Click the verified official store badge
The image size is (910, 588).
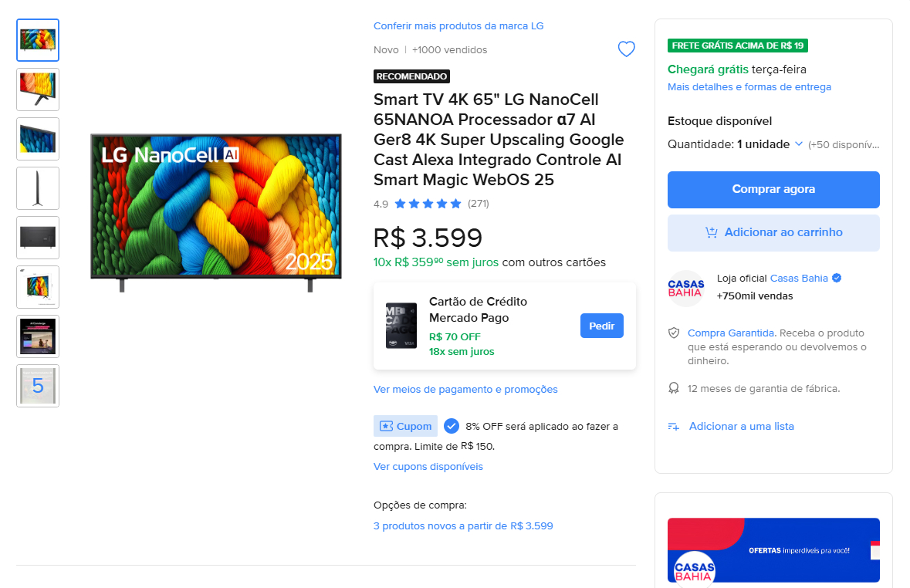837,278
